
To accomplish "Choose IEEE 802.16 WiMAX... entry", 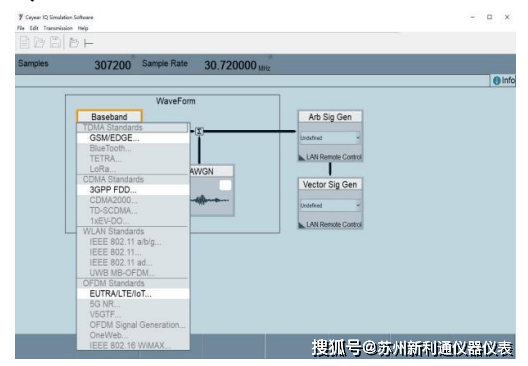I will coord(133,345).
